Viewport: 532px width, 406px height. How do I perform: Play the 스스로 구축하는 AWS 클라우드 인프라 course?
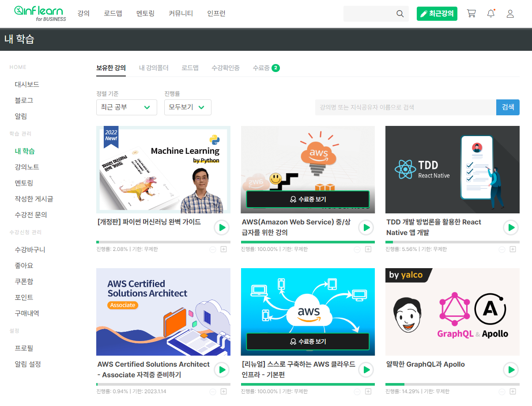pos(366,370)
